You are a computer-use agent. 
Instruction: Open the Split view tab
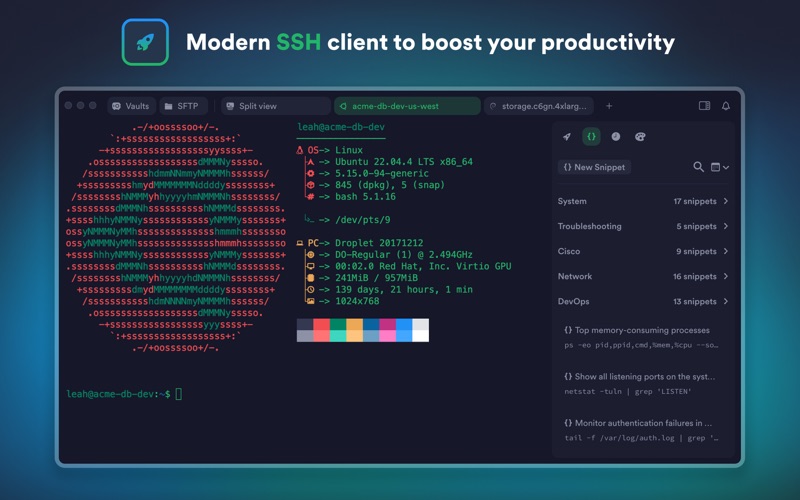(276, 106)
